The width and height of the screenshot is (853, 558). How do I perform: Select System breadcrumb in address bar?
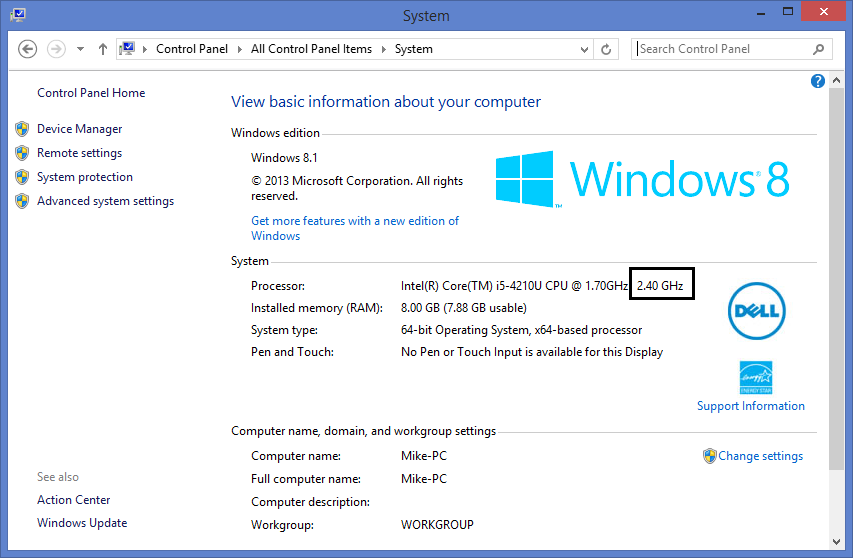coord(413,49)
